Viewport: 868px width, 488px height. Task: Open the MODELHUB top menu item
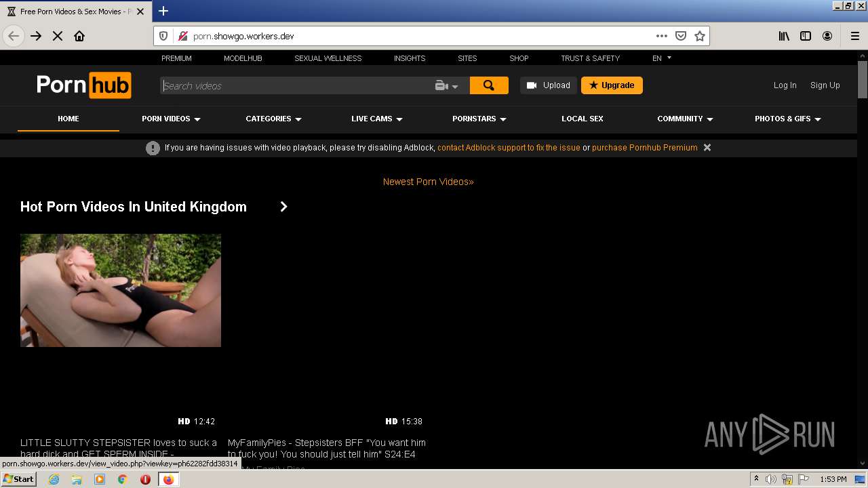[243, 58]
